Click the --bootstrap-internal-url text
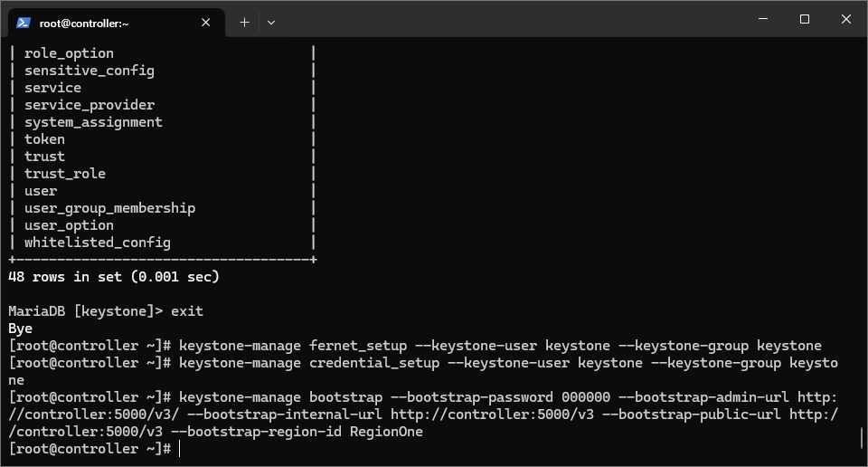Image resolution: width=868 pixels, height=467 pixels. coord(285,415)
